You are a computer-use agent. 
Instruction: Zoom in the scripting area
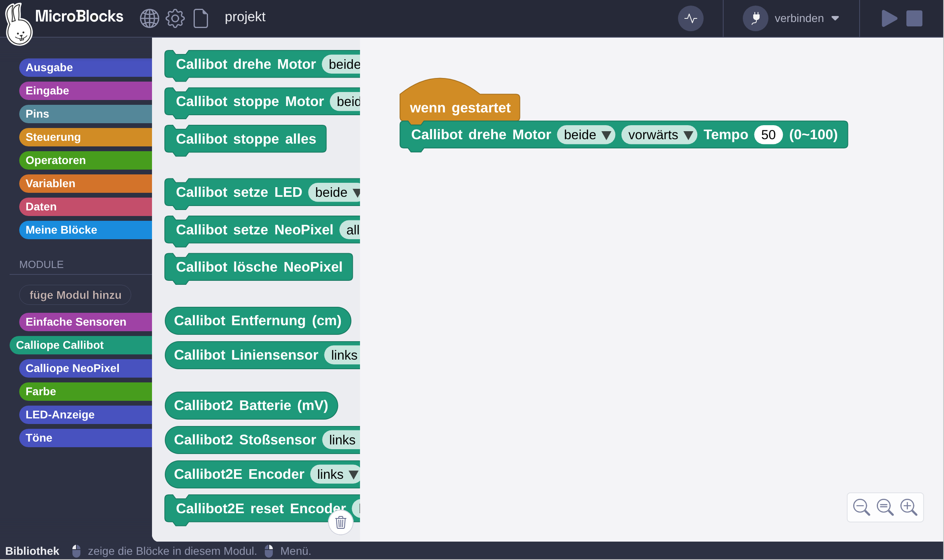908,507
